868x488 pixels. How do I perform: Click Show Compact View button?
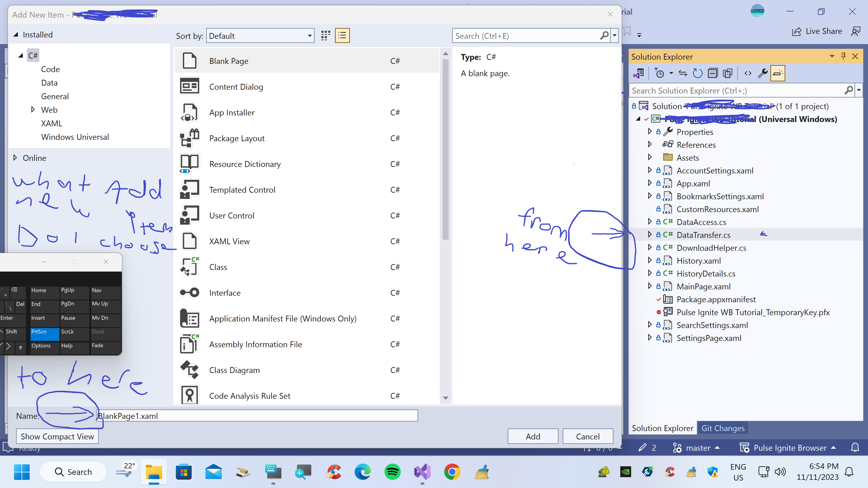[x=57, y=436]
